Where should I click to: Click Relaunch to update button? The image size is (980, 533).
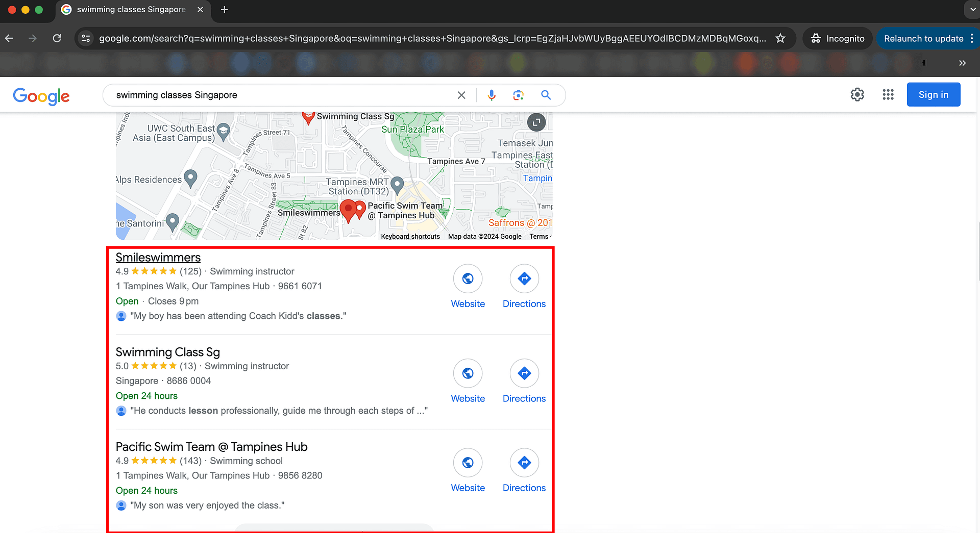coord(923,39)
